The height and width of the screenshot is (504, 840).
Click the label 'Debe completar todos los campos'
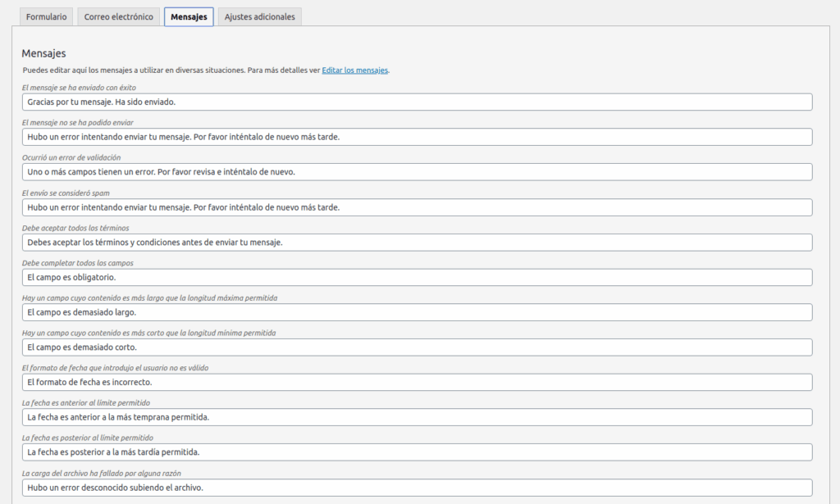pyautogui.click(x=78, y=263)
